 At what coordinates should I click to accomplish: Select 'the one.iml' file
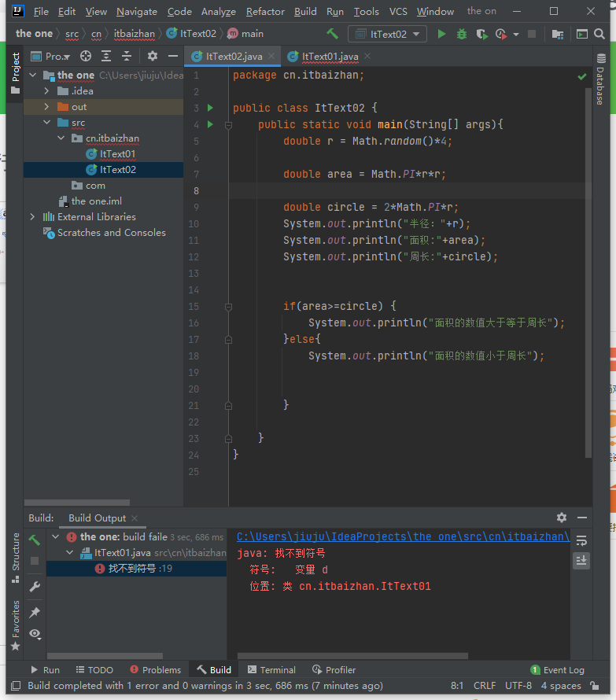point(97,201)
